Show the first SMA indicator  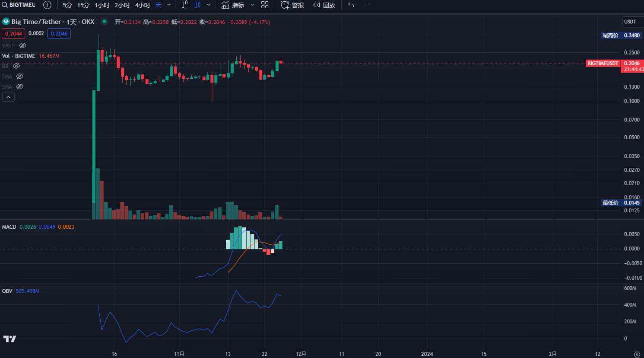[19, 77]
